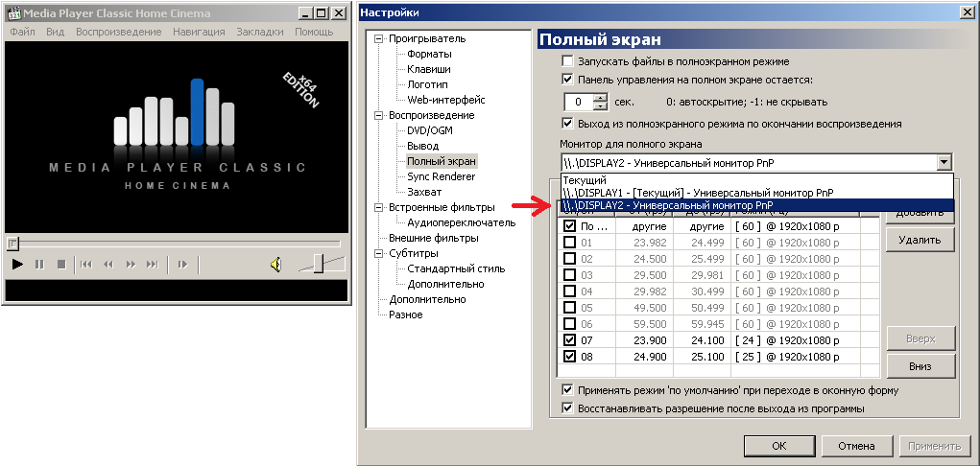Viewport: 980px width, 466px height.
Task: Toggle the default mode row checkbox
Action: (x=569, y=226)
